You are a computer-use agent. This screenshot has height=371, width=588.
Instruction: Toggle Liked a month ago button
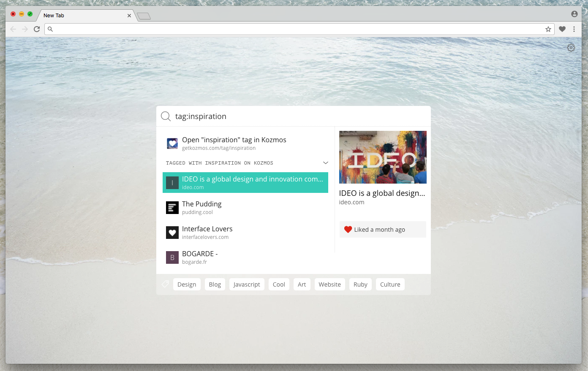tap(383, 230)
